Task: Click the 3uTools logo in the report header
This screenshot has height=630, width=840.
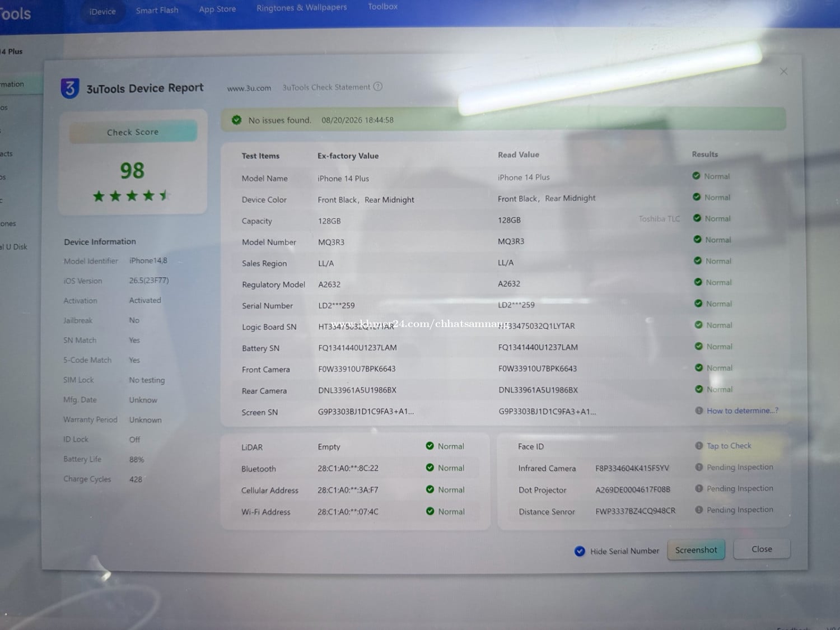Action: tap(70, 88)
